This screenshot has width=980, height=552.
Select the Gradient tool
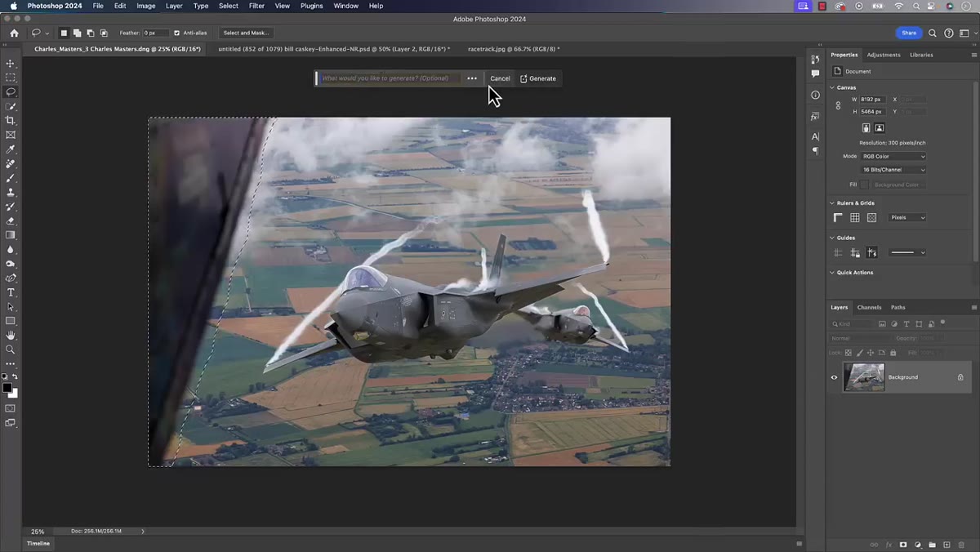pyautogui.click(x=11, y=235)
